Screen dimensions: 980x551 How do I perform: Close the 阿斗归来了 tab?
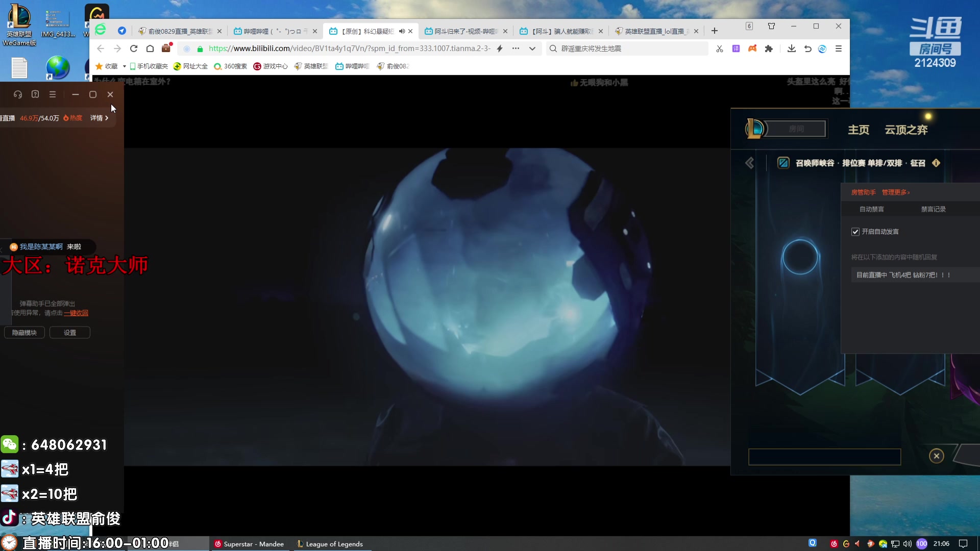coord(505,31)
